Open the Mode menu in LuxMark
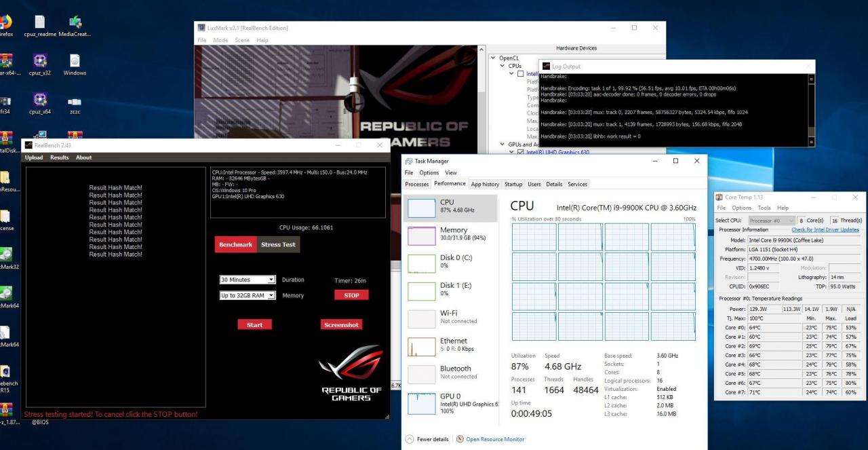 (x=220, y=40)
